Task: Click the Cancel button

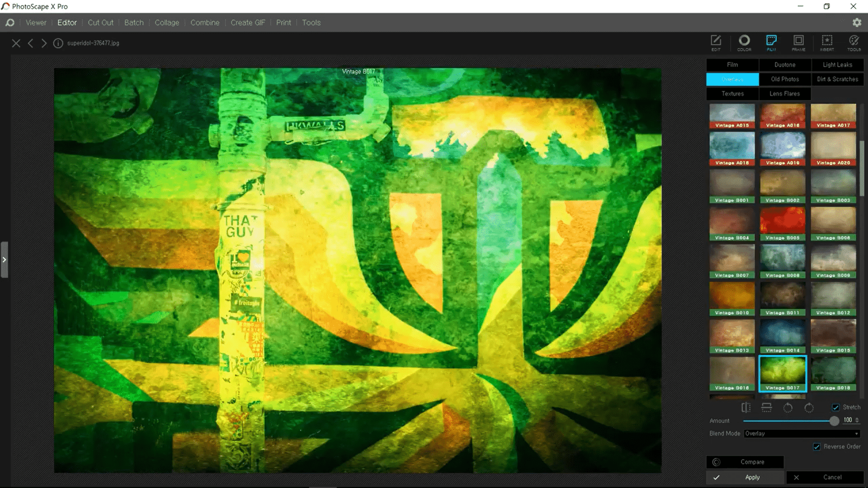Action: coord(825,478)
